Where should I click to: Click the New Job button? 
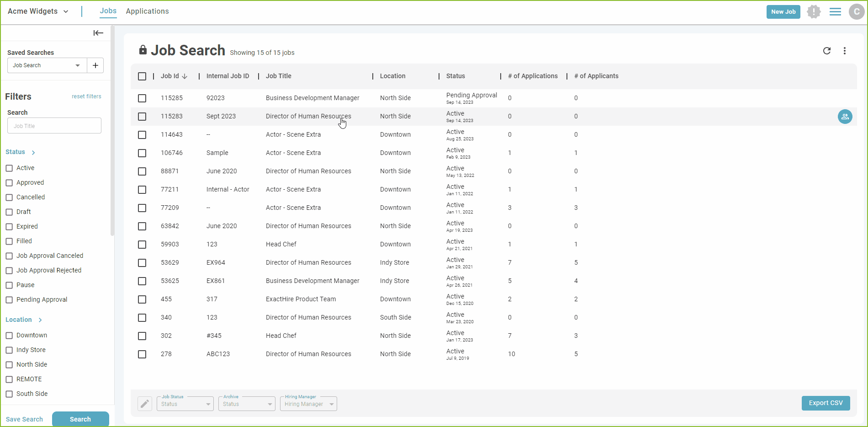[x=783, y=12]
